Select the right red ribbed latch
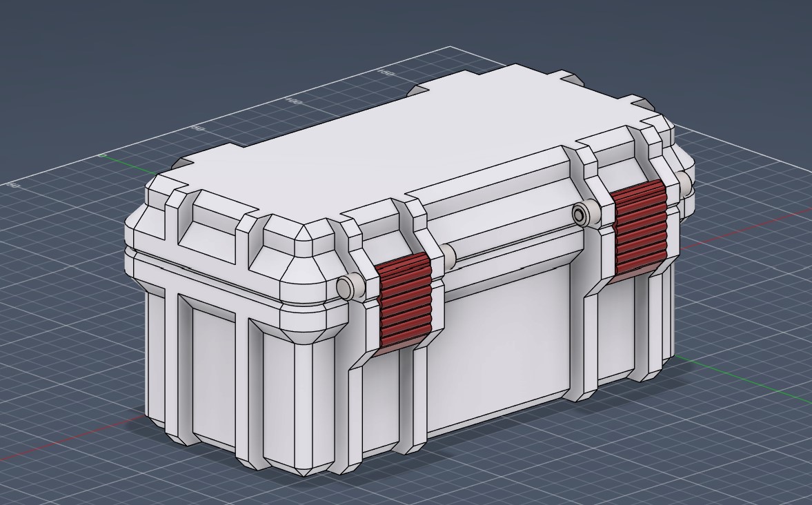This screenshot has height=505, width=812. (x=639, y=231)
